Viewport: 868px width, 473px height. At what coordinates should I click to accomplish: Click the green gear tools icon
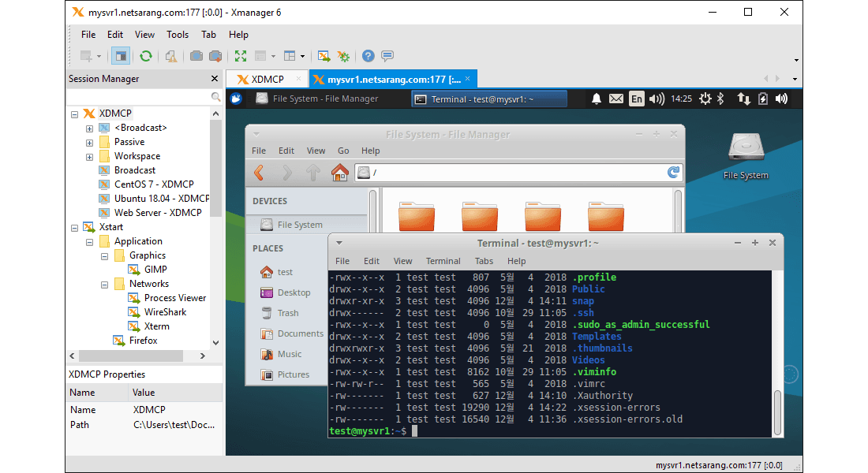pos(344,56)
